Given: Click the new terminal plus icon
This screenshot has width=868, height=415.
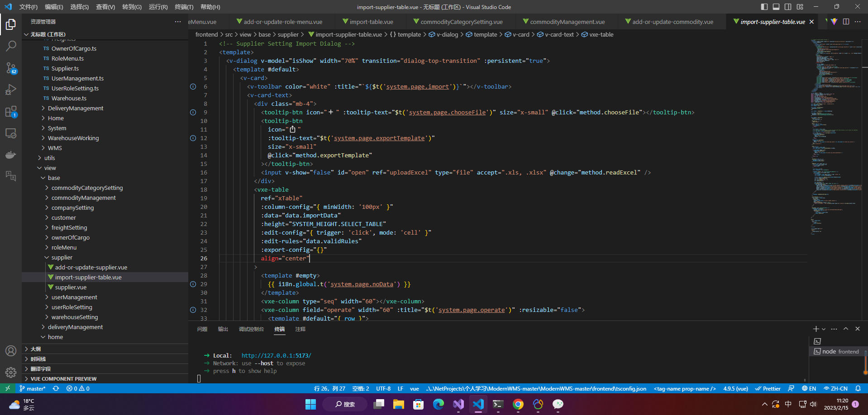Looking at the screenshot, I should [x=816, y=329].
